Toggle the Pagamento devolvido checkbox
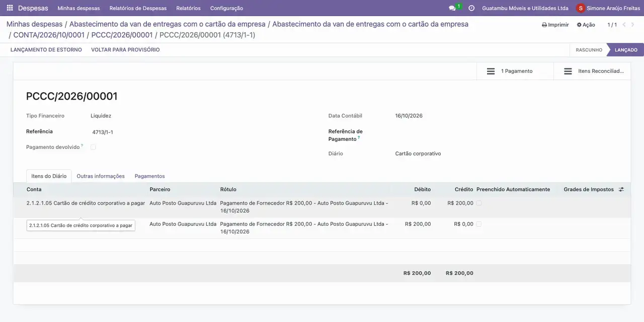 pos(93,147)
